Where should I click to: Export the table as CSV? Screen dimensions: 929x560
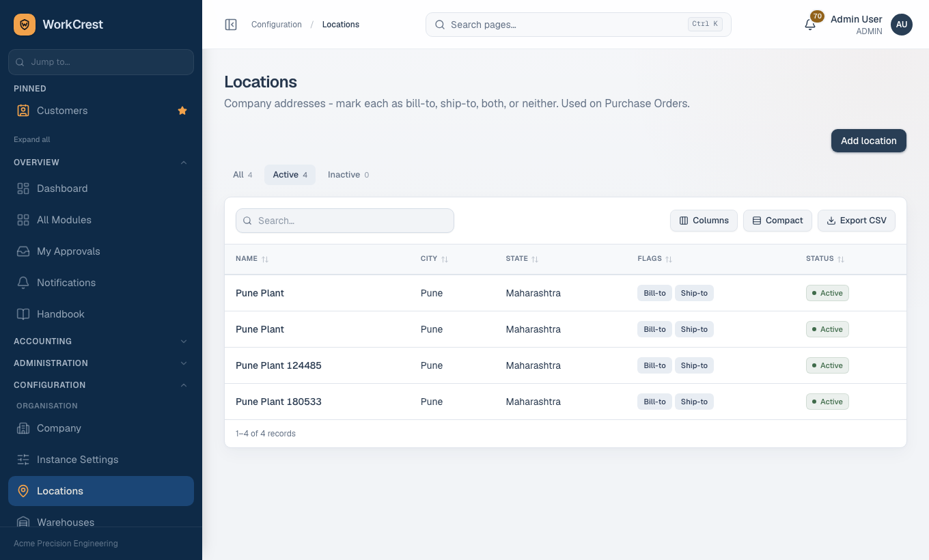857,221
